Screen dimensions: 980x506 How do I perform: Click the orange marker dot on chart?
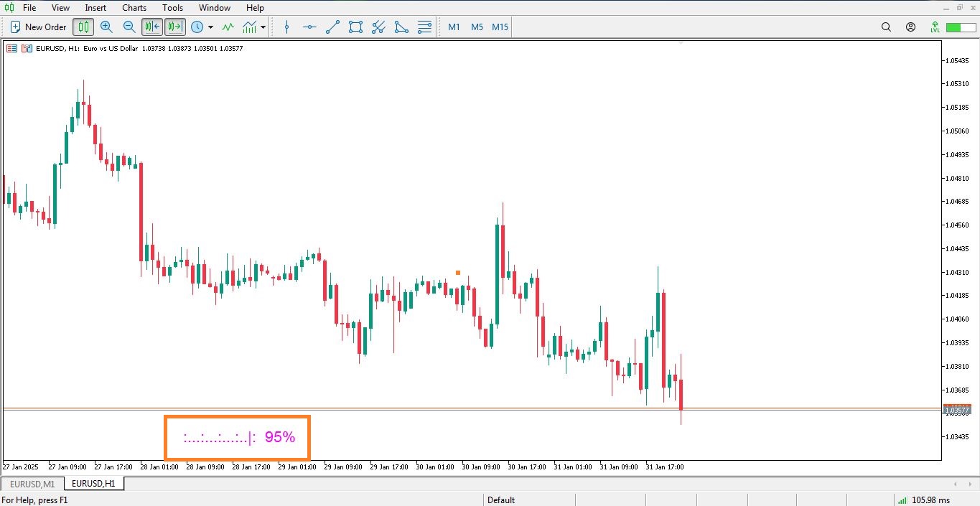click(458, 273)
